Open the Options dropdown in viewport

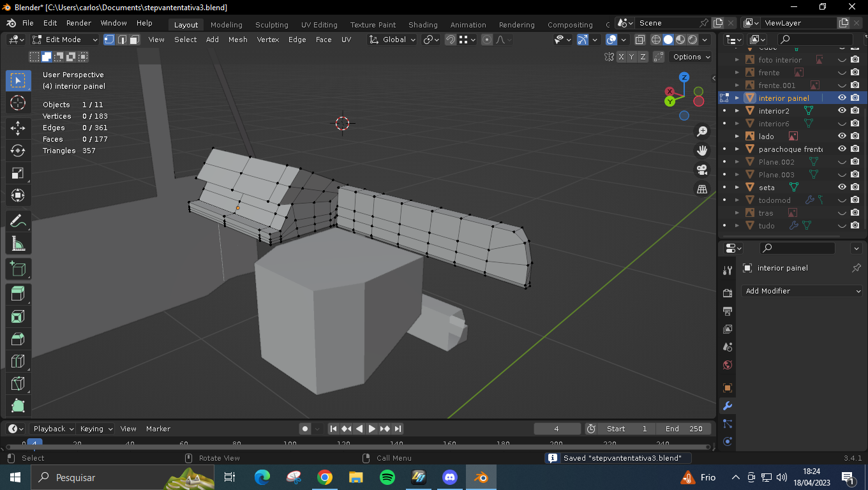pyautogui.click(x=691, y=57)
